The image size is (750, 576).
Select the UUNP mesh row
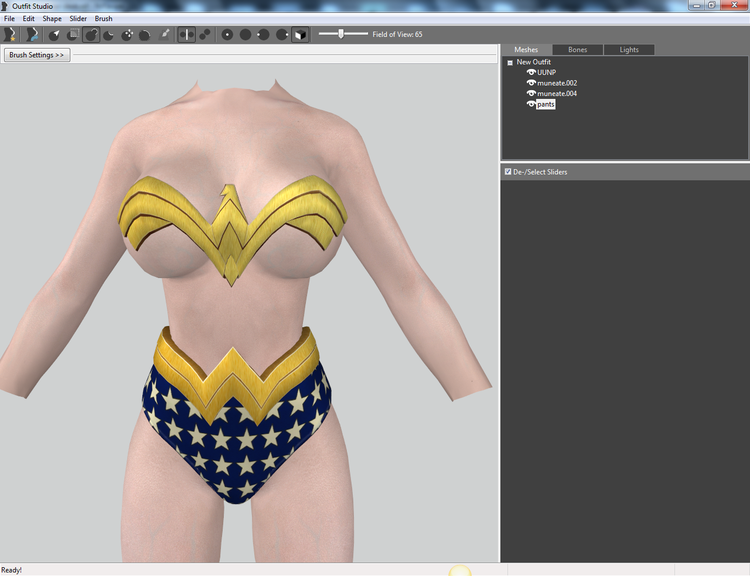point(546,73)
